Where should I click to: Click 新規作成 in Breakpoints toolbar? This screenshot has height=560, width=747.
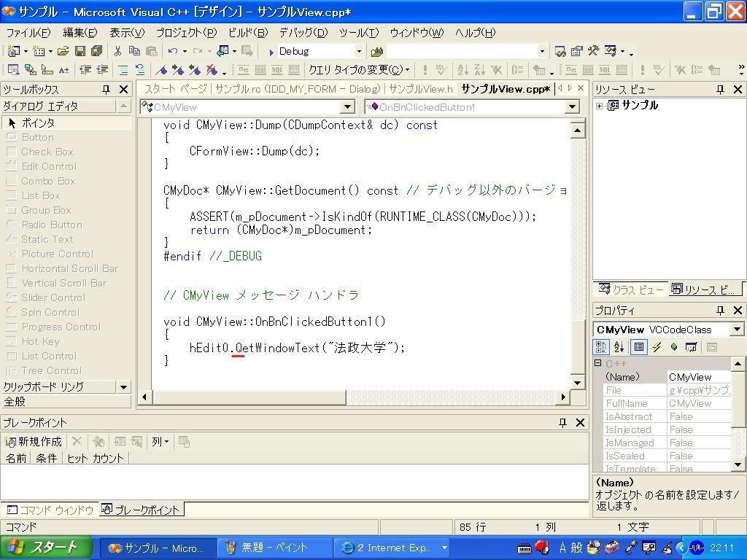(34, 441)
